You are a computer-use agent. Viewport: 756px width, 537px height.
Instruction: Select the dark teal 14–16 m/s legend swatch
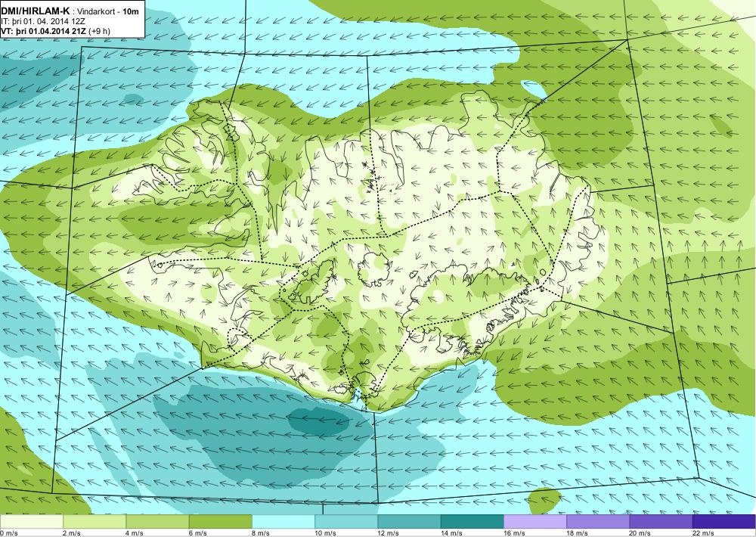tap(472, 522)
